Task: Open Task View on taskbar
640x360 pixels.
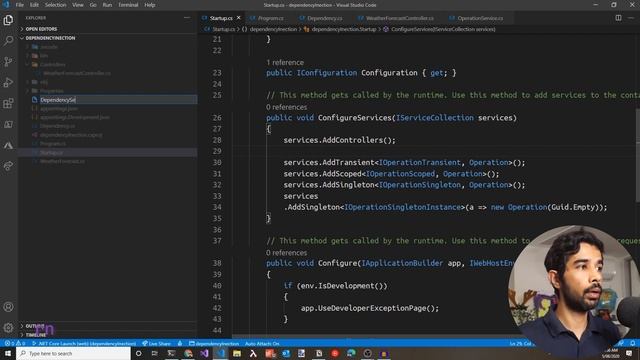Action: (155, 353)
